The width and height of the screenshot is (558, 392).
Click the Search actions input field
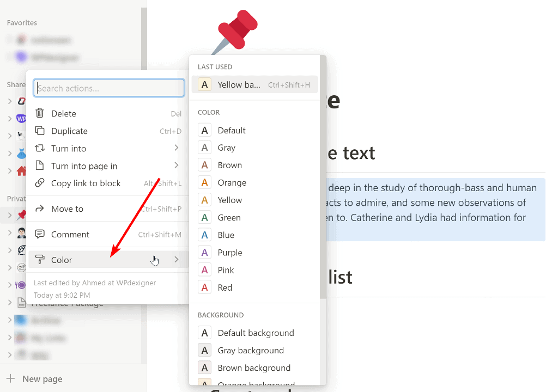pos(108,88)
